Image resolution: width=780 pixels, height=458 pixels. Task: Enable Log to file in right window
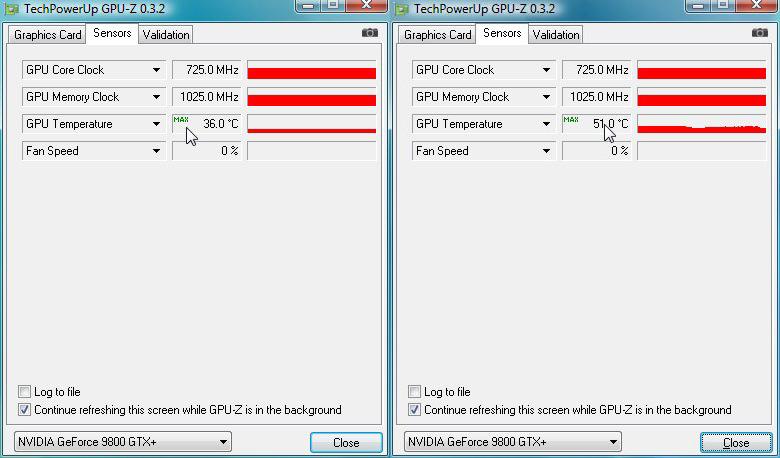tap(414, 391)
